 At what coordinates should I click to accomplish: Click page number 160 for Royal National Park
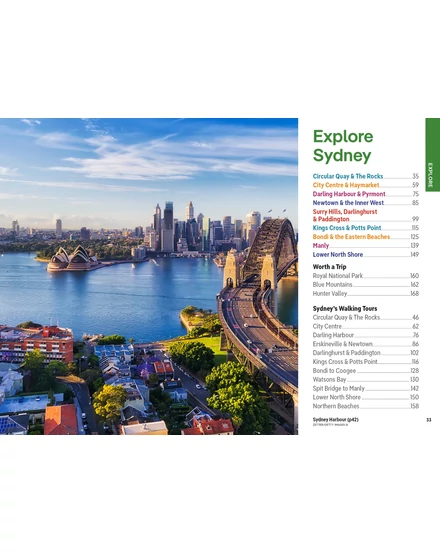coord(414,276)
